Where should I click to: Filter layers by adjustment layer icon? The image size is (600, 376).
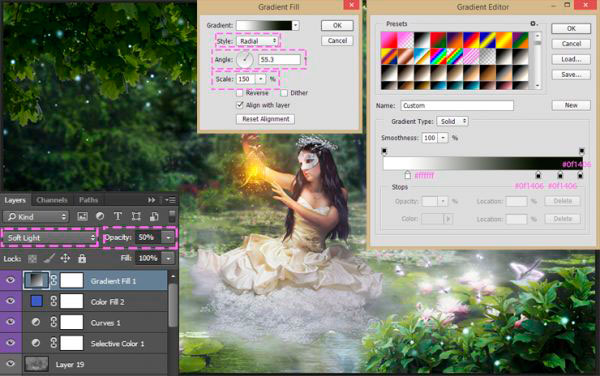(x=100, y=216)
